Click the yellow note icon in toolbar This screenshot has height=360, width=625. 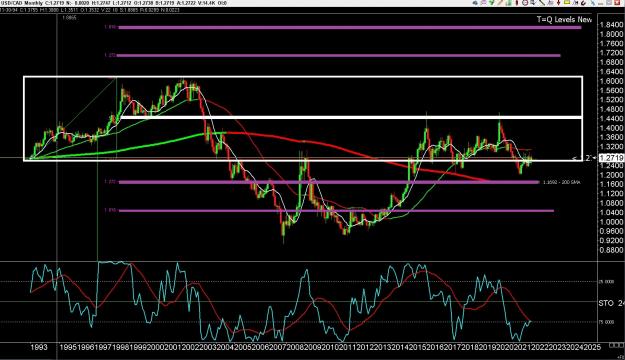(567, 2)
